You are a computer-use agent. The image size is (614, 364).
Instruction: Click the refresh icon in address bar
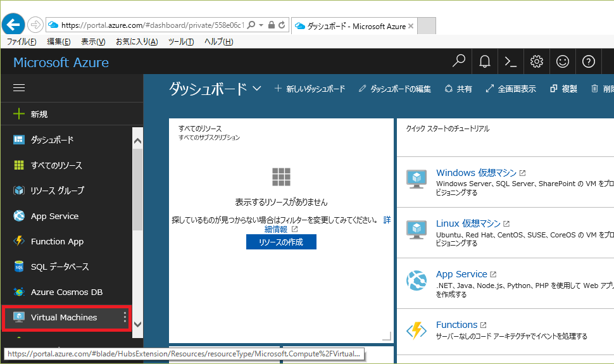tap(282, 25)
